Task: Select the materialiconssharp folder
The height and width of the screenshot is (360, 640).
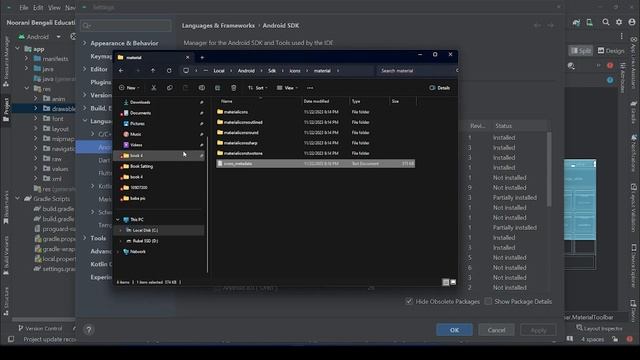Action: tap(315, 143)
